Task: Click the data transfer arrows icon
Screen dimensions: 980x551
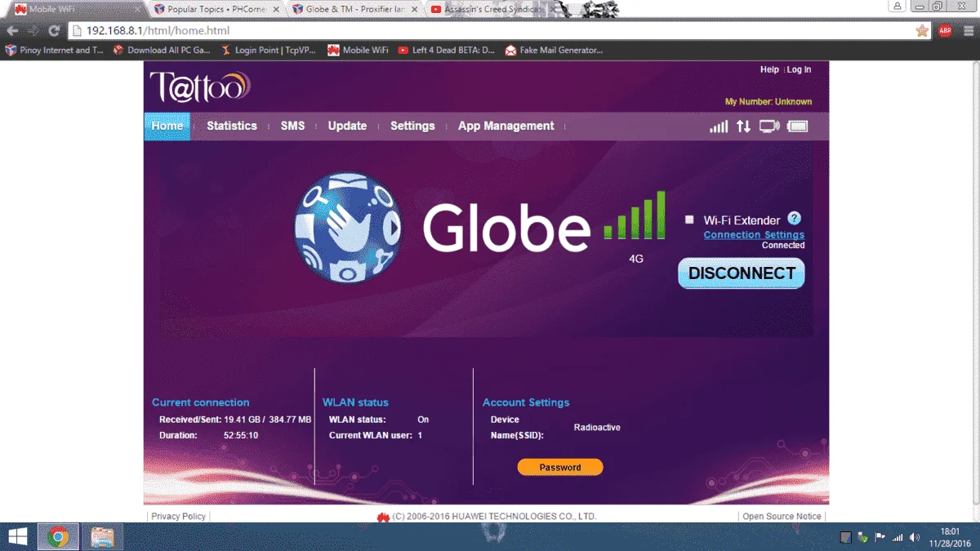Action: click(743, 127)
